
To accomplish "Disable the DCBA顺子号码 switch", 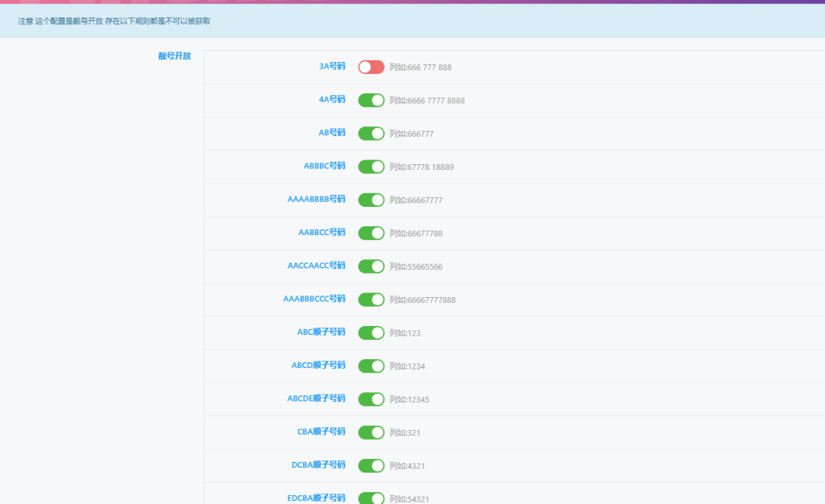I will (371, 465).
